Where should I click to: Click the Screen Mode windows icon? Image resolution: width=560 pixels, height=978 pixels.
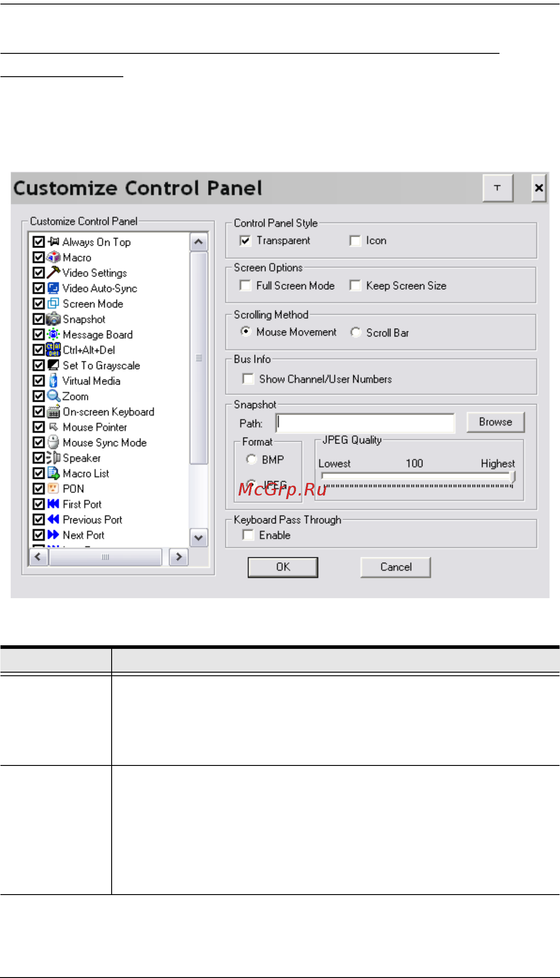(x=53, y=304)
